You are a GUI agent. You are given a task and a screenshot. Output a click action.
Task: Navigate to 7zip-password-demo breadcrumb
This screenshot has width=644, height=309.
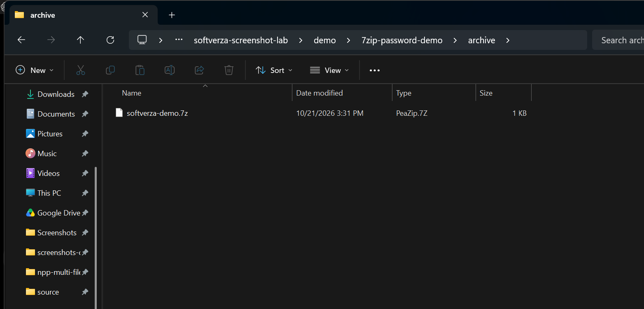(x=402, y=40)
